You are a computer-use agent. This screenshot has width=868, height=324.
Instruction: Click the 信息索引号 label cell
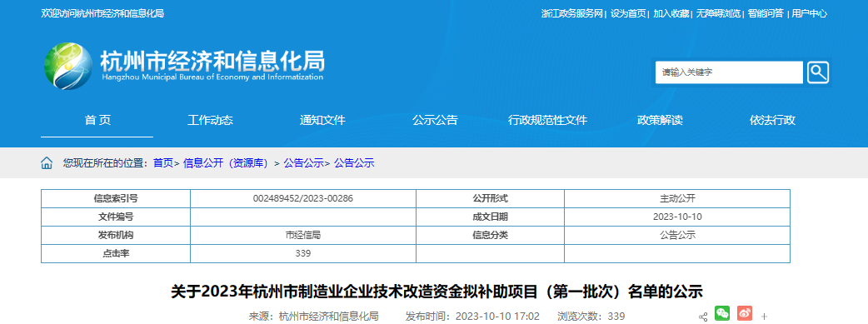tap(116, 199)
